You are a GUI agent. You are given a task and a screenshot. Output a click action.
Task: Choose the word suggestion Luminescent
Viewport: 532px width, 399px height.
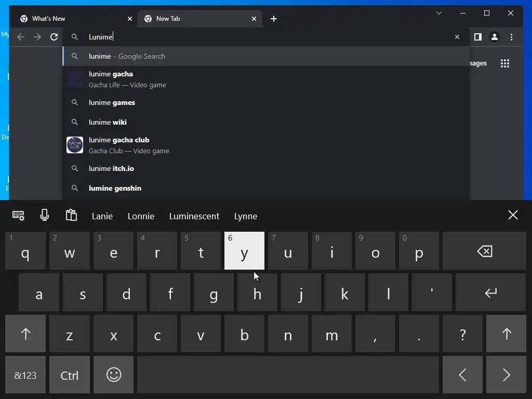pyautogui.click(x=194, y=216)
